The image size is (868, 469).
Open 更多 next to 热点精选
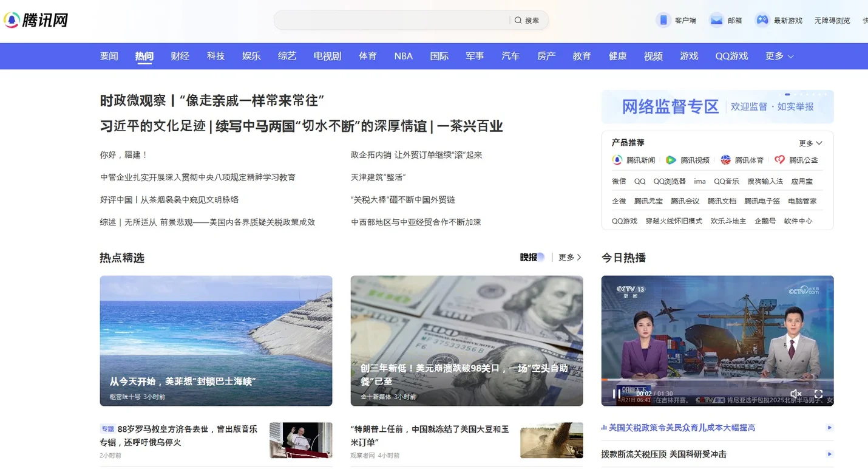coord(570,257)
